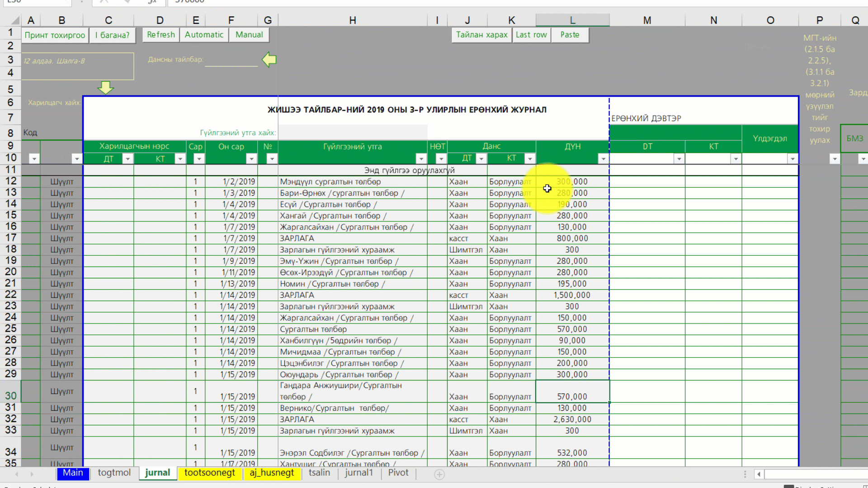Add a new sheet with plus icon

pos(439,474)
